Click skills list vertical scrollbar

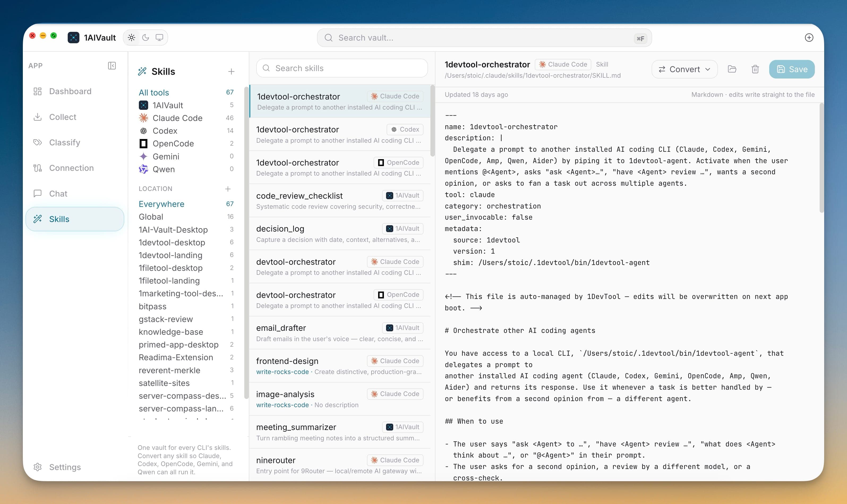(432, 121)
